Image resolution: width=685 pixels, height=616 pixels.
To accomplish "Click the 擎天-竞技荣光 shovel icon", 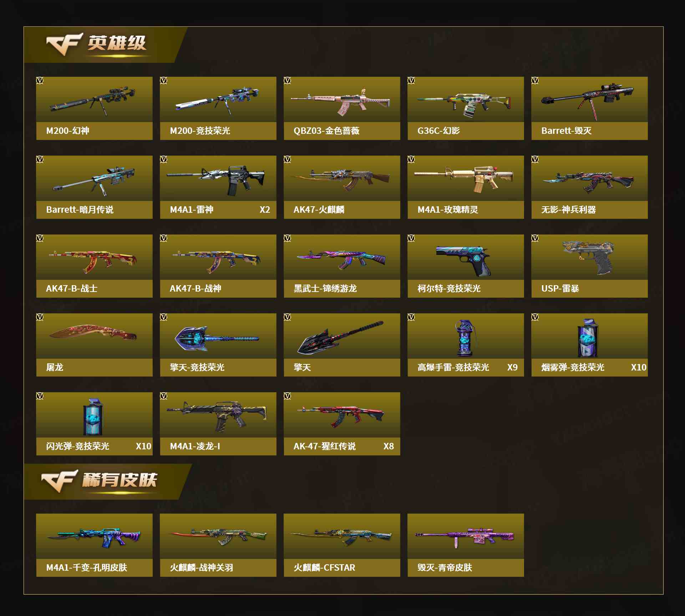I will tap(217, 338).
